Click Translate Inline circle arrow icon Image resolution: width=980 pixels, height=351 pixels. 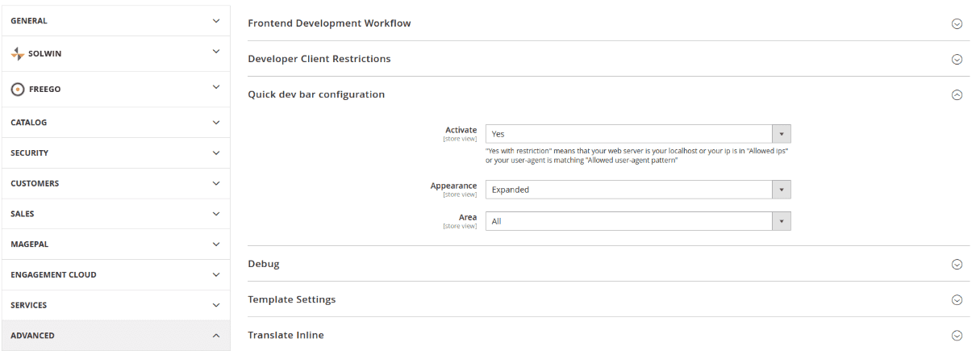tap(957, 335)
